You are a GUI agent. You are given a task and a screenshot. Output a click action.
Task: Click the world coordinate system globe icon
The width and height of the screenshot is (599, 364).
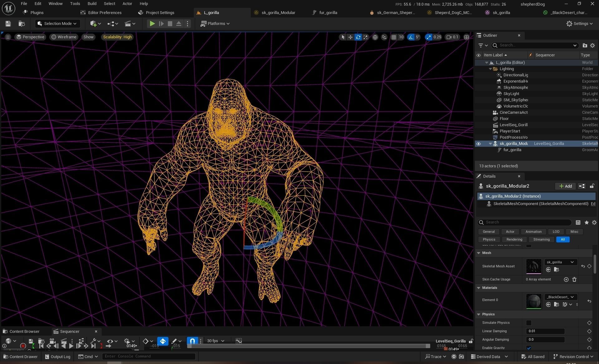click(x=375, y=37)
